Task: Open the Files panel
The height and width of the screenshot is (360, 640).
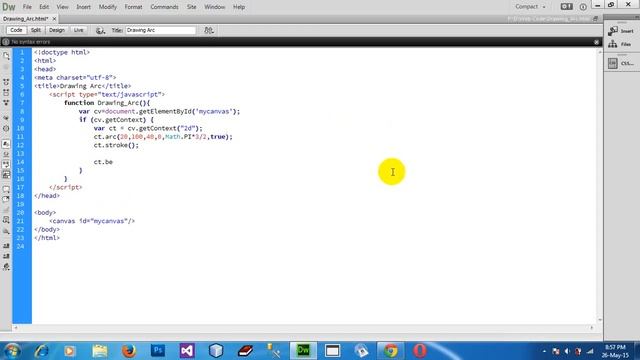Action: 621,44
